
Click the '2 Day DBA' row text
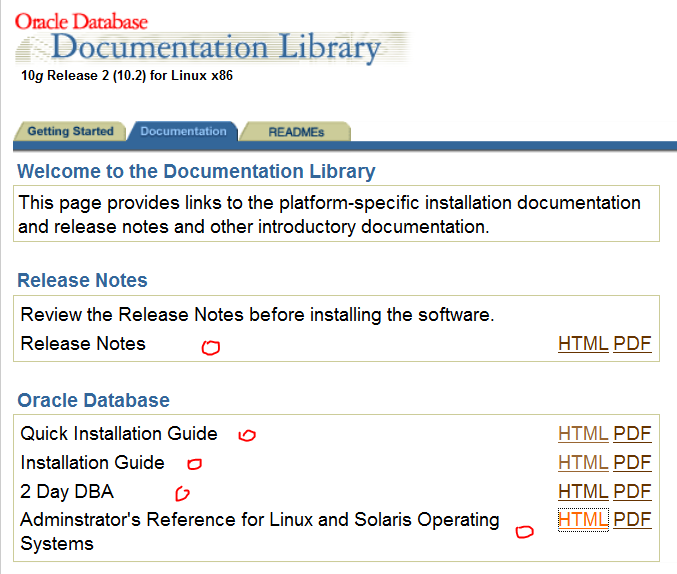point(67,492)
